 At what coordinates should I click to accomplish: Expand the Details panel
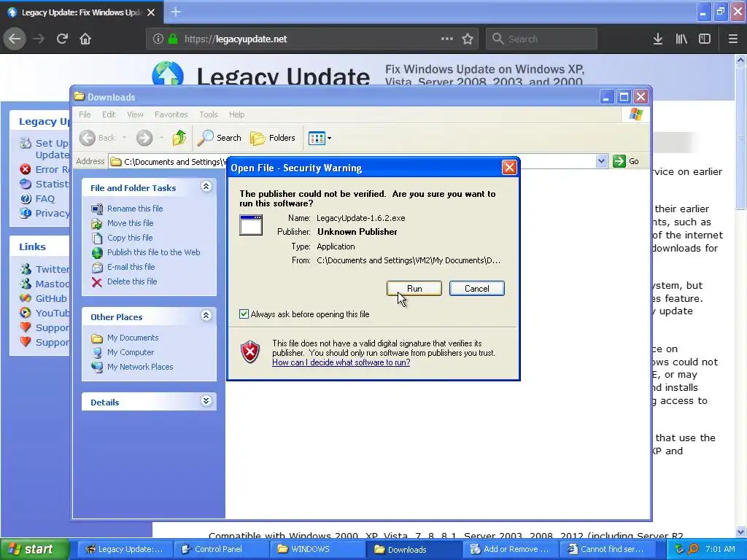(x=206, y=400)
